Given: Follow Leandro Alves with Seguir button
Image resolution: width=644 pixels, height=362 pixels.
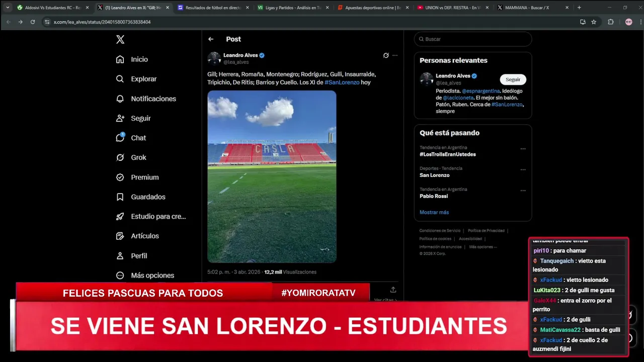Looking at the screenshot, I should tap(513, 79).
